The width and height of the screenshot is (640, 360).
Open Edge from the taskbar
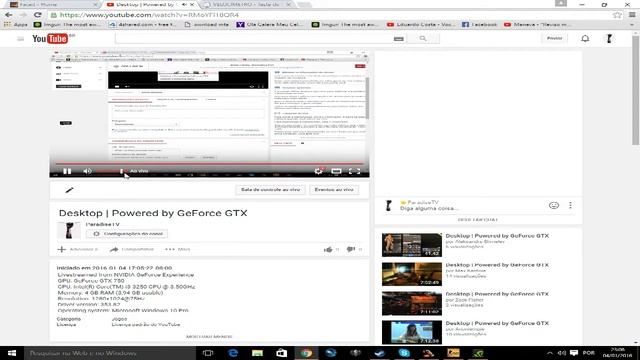coord(233,353)
